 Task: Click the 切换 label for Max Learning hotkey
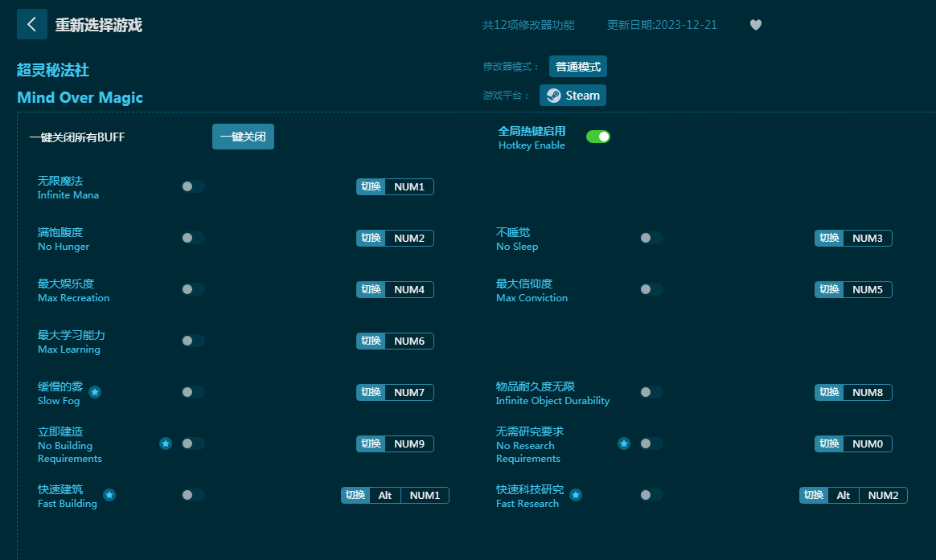(x=371, y=341)
